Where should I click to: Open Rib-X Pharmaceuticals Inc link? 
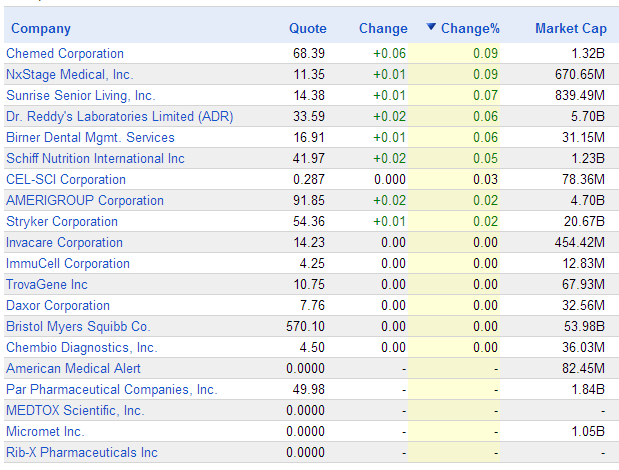coord(82,452)
